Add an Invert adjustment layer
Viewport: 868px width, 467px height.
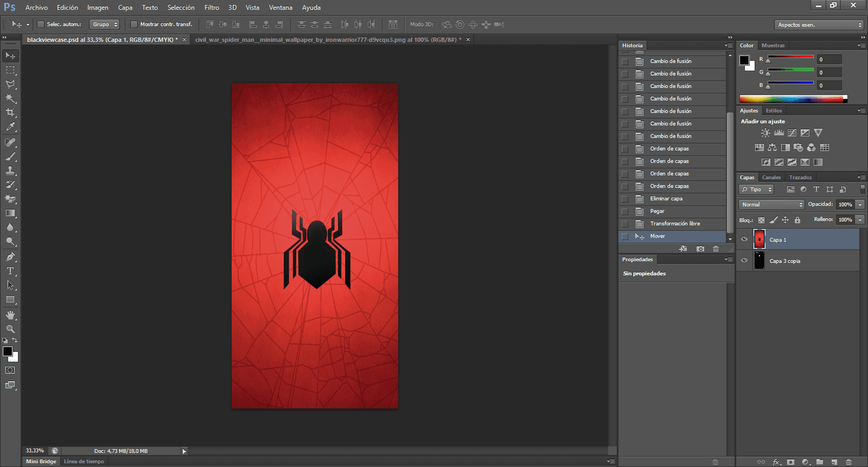click(x=766, y=162)
